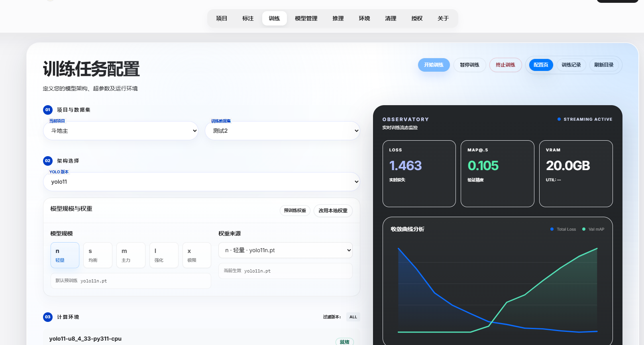The height and width of the screenshot is (345, 644).
Task: Select the x extreme model size
Action: click(x=196, y=255)
